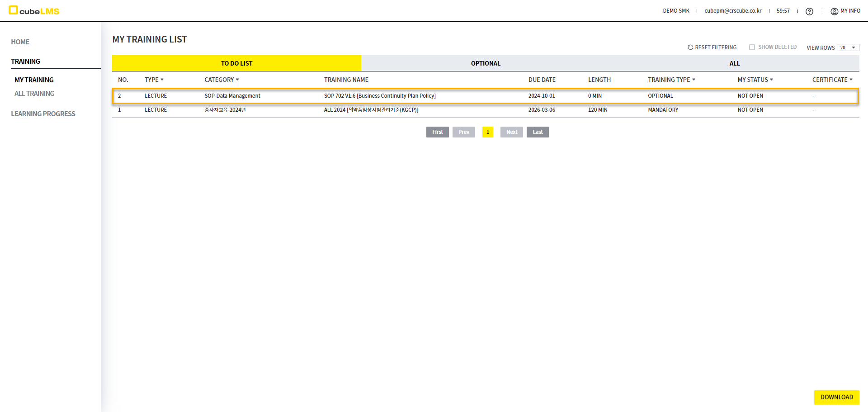Click the cubeLMS logo
The height and width of the screenshot is (412, 868).
34,11
